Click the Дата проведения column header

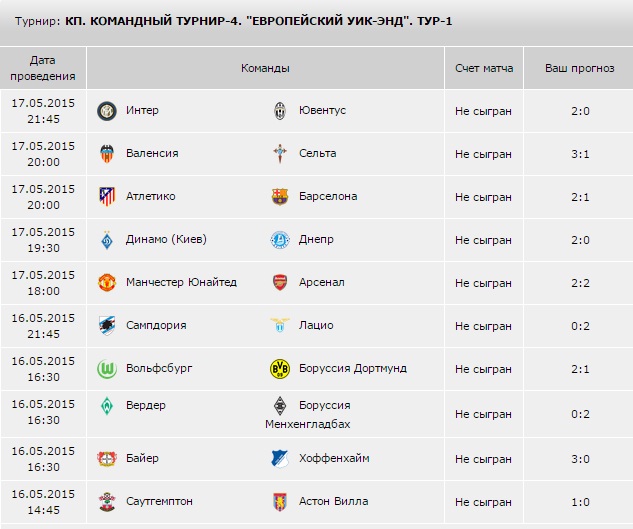tap(43, 68)
